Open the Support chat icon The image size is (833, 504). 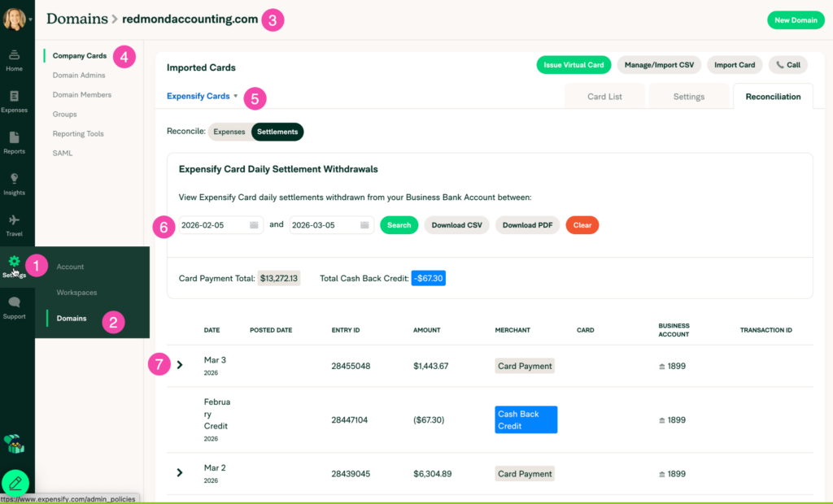[x=15, y=302]
